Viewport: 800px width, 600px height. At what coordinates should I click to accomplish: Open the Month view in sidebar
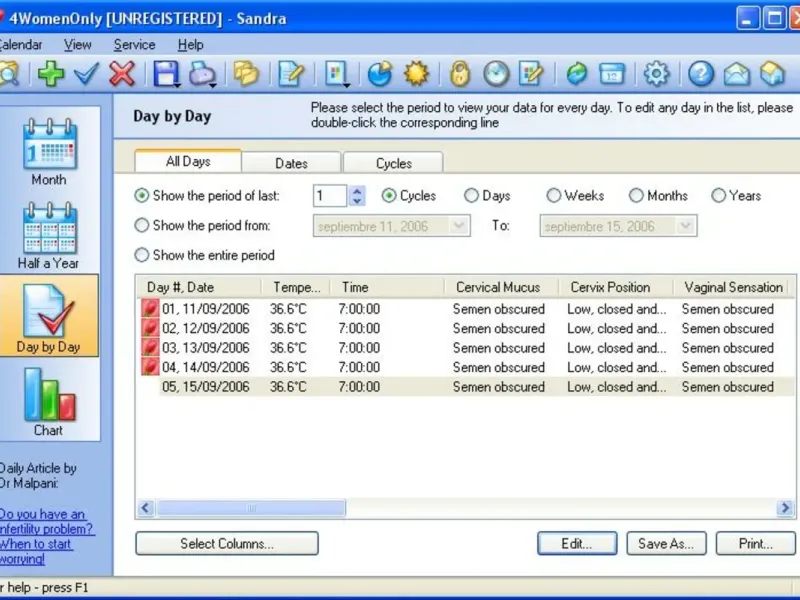click(49, 152)
